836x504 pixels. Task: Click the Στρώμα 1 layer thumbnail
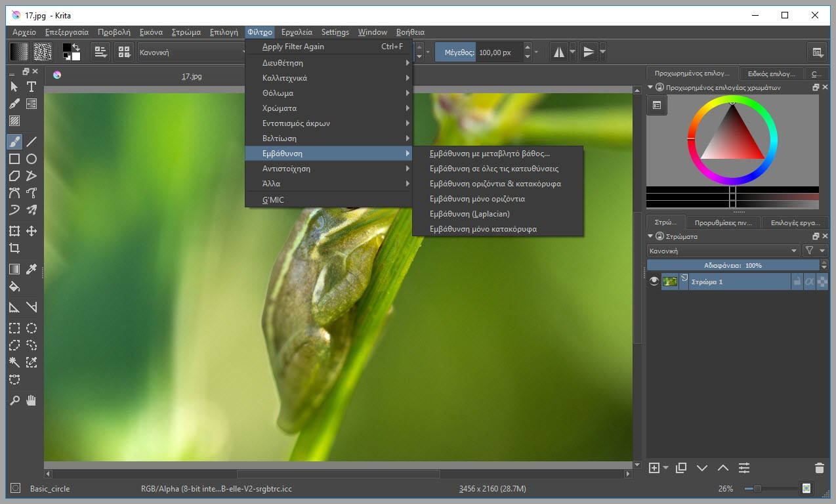[x=669, y=281]
